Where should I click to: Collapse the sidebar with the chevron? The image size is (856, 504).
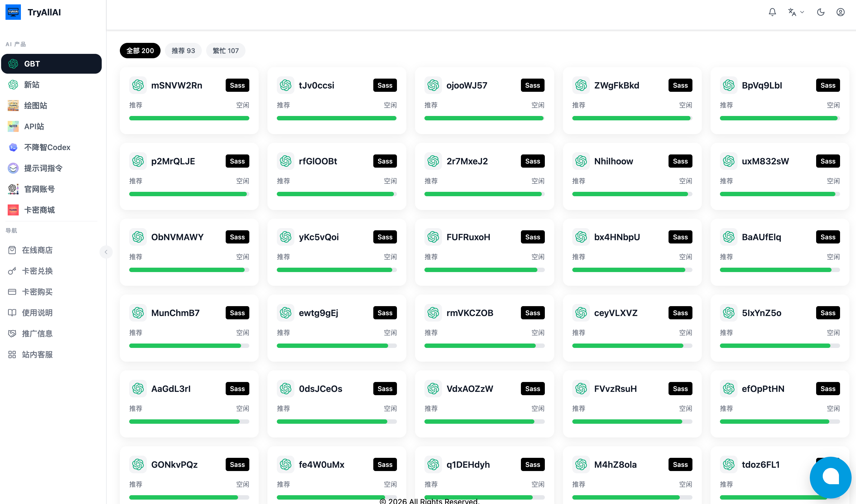click(x=106, y=252)
